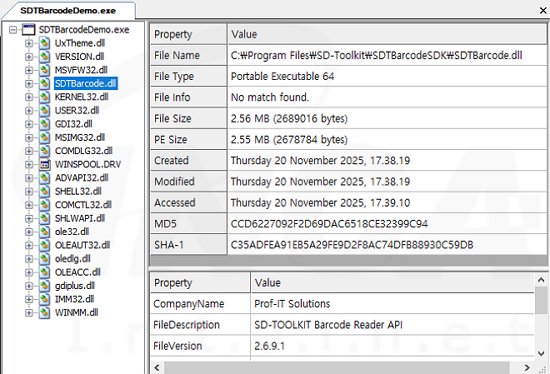Close the SDTBarcodeDemo.exe document tab
The height and width of the screenshot is (374, 550).
click(543, 11)
